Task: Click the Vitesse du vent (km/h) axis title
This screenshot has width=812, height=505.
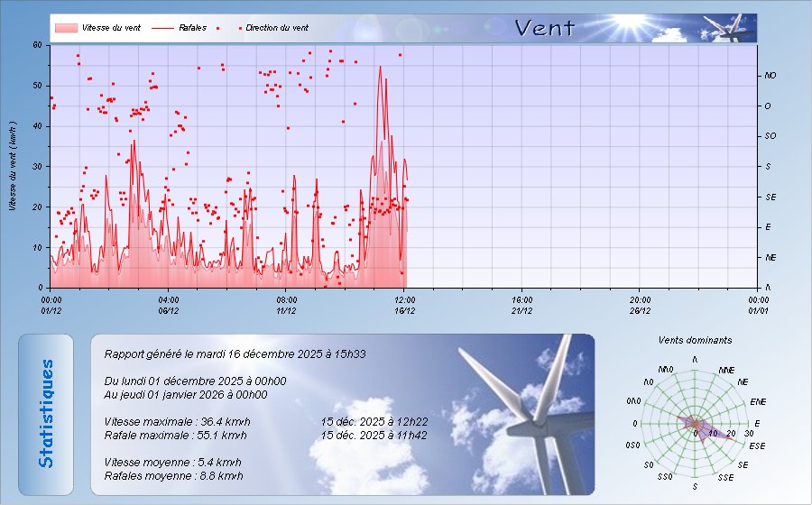Action: coord(14,167)
